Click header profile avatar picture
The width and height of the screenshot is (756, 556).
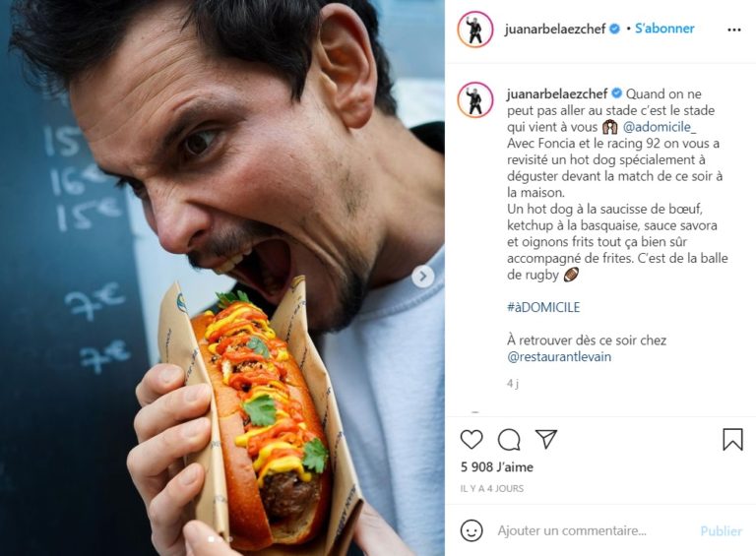[475, 30]
